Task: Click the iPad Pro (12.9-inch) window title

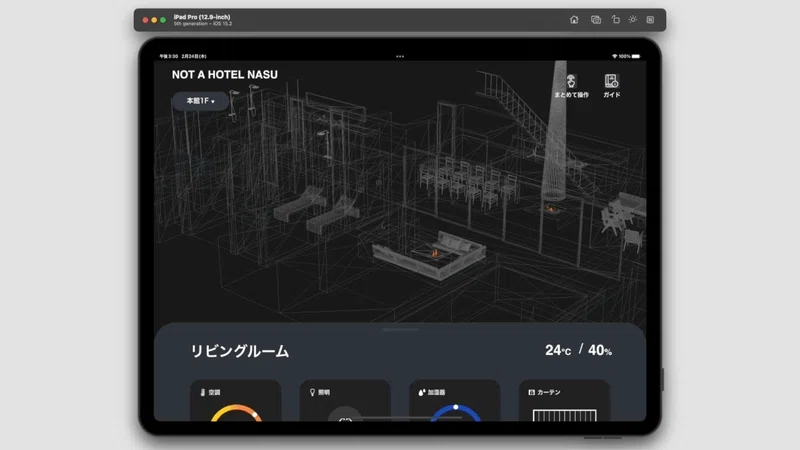Action: coord(202,17)
